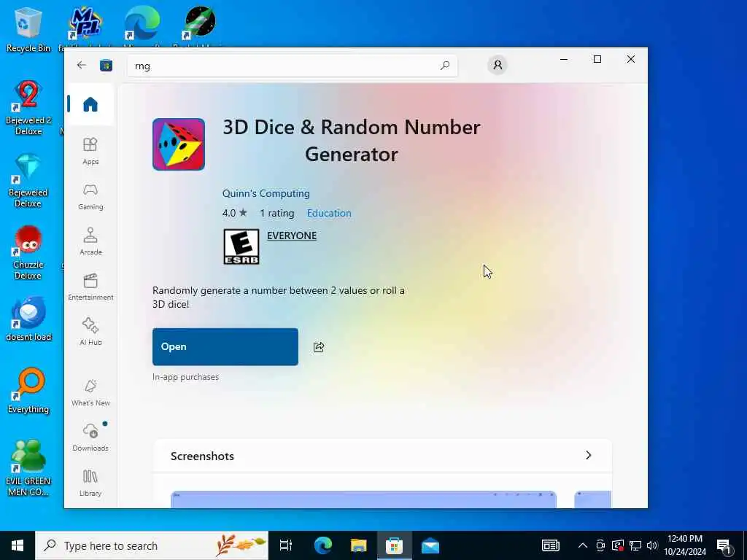Screen dimensions: 747x560
Task: Open Mail from the taskbar
Action: click(430, 545)
